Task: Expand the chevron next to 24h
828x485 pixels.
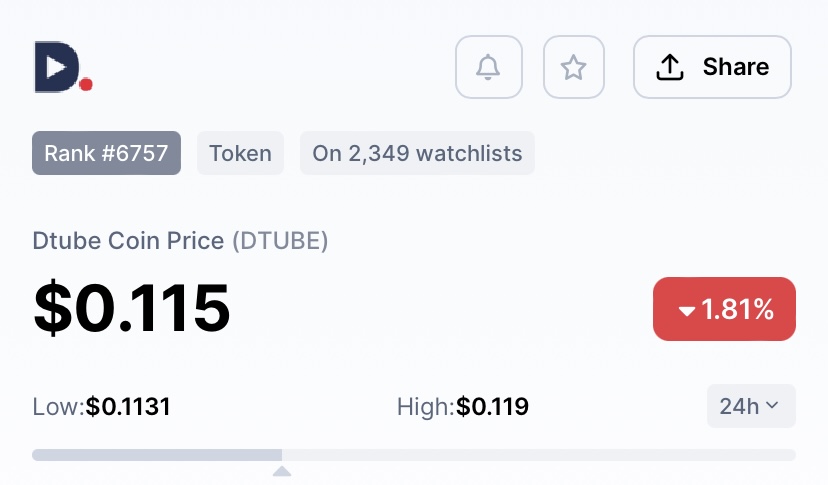Action: point(771,405)
